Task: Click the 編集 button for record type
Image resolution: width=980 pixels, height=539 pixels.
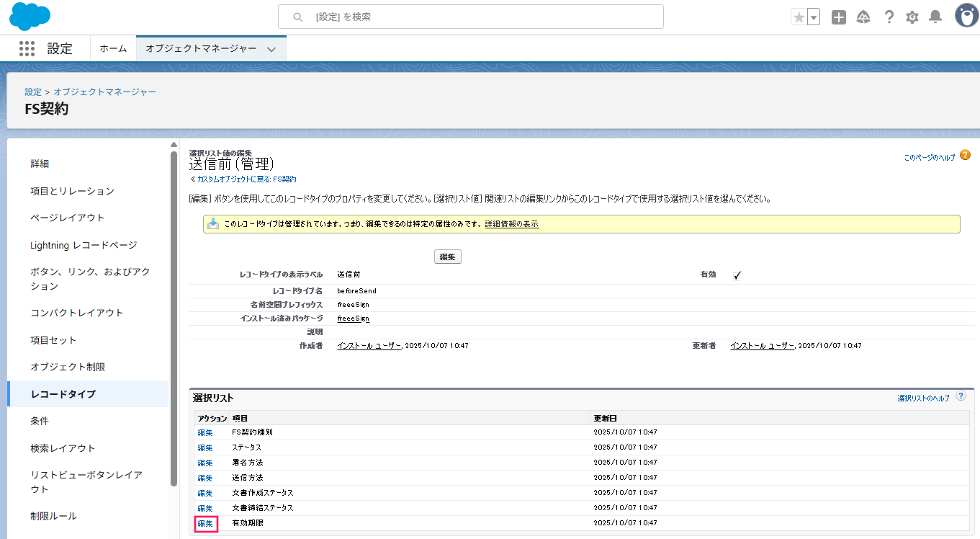Action: (447, 257)
